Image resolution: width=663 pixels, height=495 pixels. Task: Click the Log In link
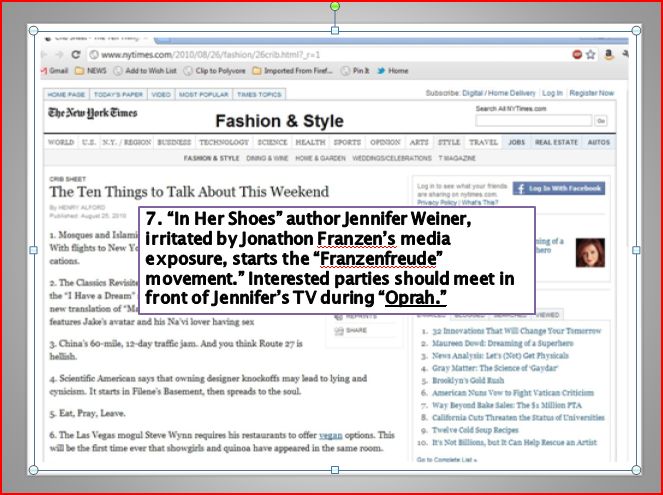(552, 93)
